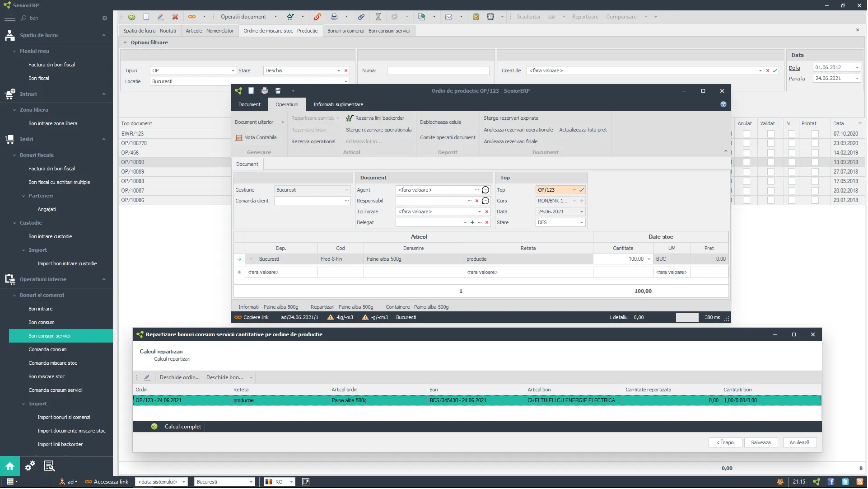Select the Operatiuni tab in OP/123
Image resolution: width=868 pixels, height=489 pixels.
click(x=286, y=104)
